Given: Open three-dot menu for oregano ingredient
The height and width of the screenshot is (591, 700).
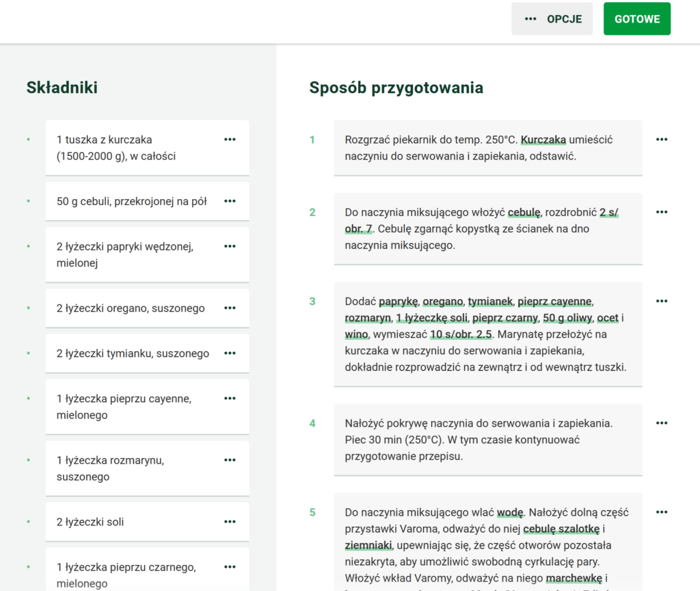Looking at the screenshot, I should pyautogui.click(x=230, y=308).
